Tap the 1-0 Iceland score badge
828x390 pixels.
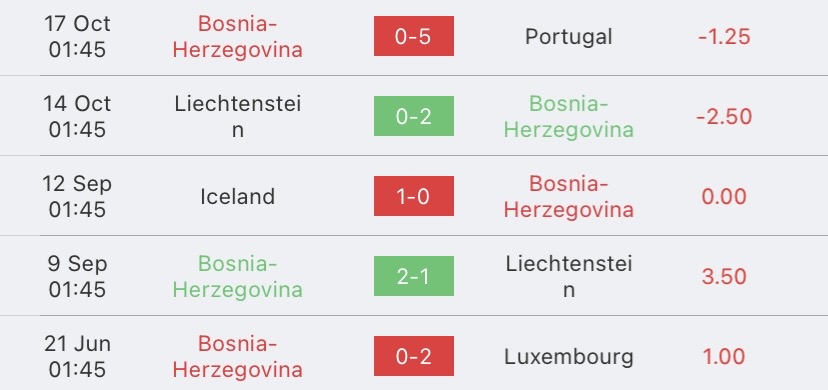pyautogui.click(x=413, y=196)
